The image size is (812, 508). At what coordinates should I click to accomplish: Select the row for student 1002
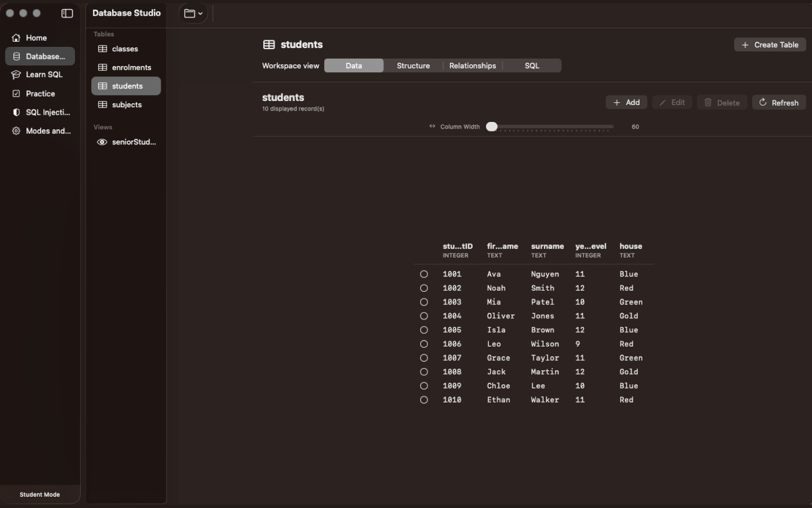(x=424, y=288)
